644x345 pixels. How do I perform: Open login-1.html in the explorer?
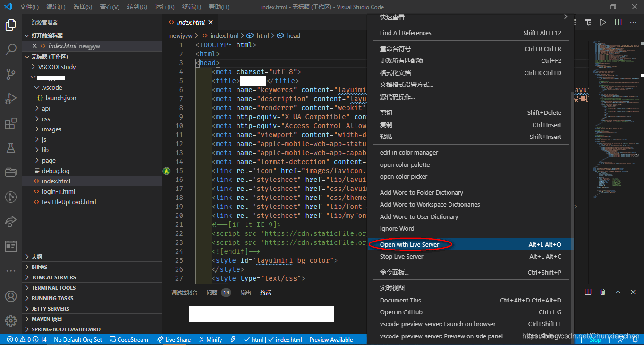(x=92, y=191)
